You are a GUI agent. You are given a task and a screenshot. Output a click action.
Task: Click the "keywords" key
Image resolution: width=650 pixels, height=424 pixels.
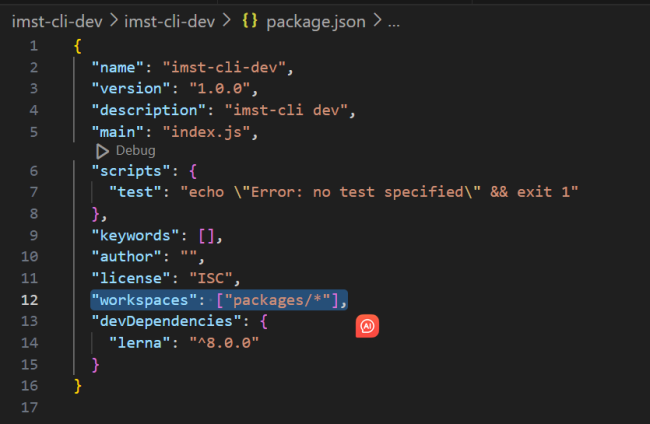coord(135,235)
